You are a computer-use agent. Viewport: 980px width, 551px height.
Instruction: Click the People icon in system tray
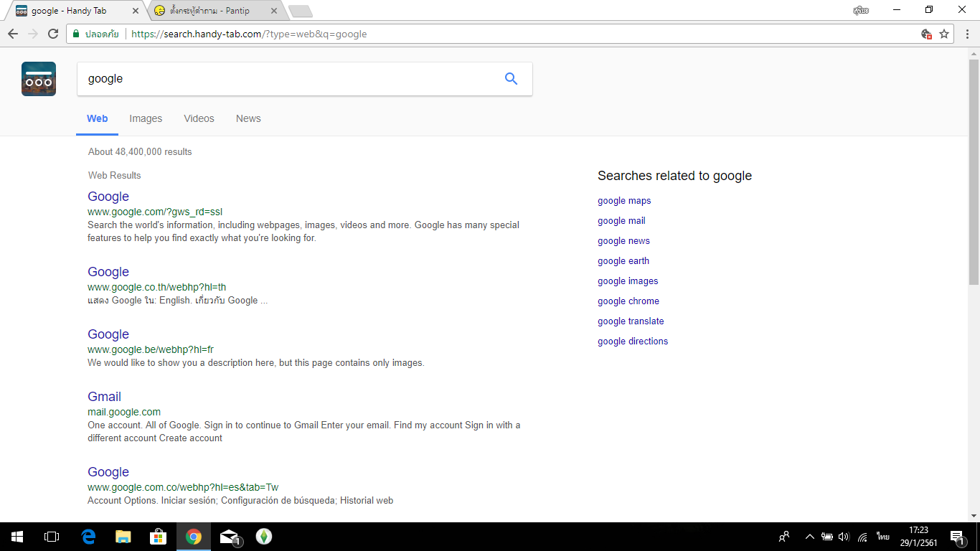pyautogui.click(x=784, y=537)
